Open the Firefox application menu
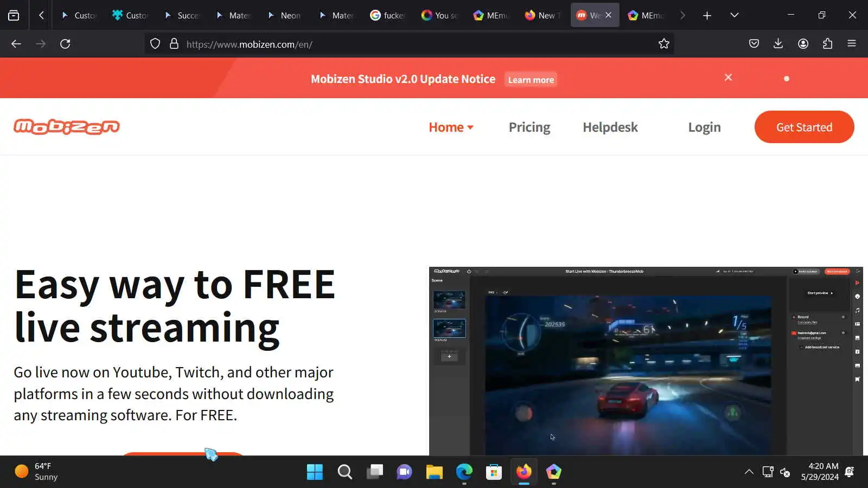Viewport: 868px width, 488px height. [x=852, y=44]
